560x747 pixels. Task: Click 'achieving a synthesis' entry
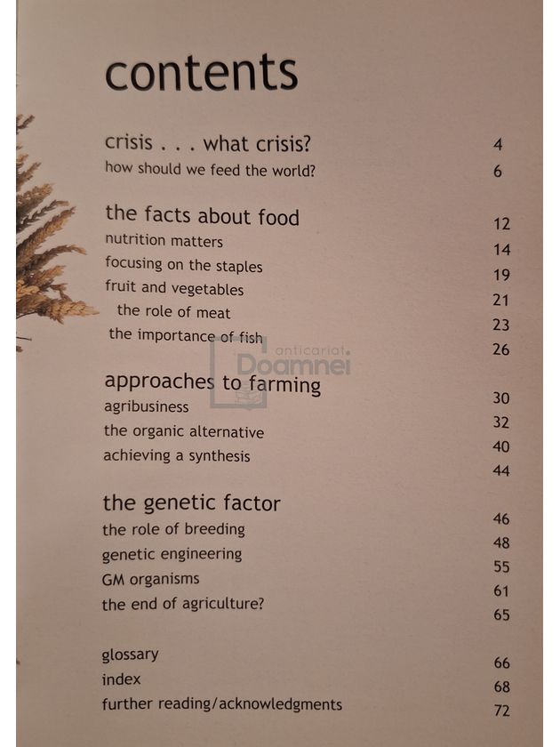(x=177, y=455)
